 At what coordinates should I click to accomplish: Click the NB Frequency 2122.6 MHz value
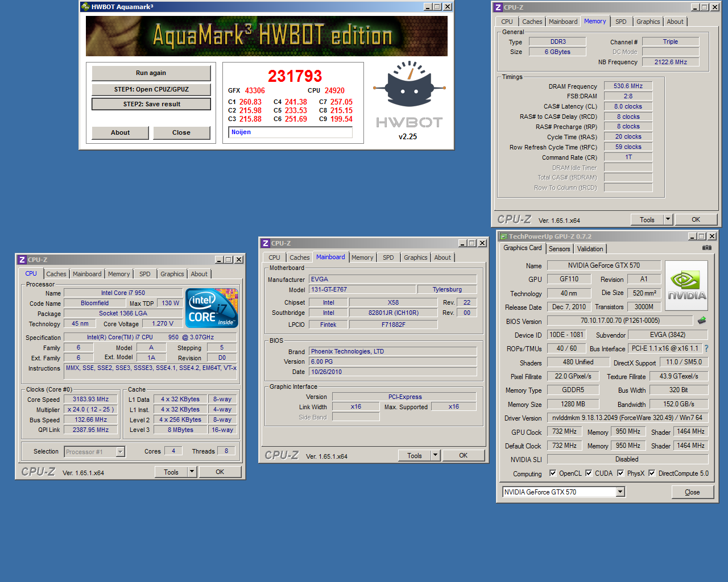671,62
